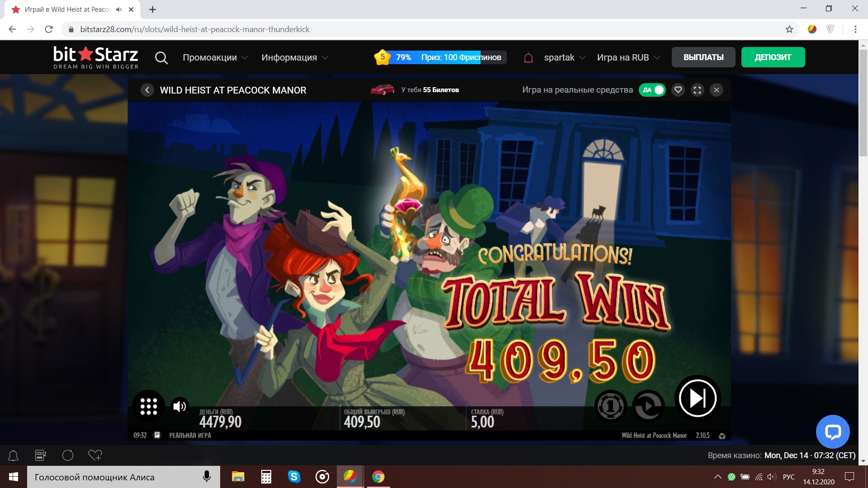Screen dimensions: 868x488
Task: Open the site search magnifier
Action: click(161, 58)
